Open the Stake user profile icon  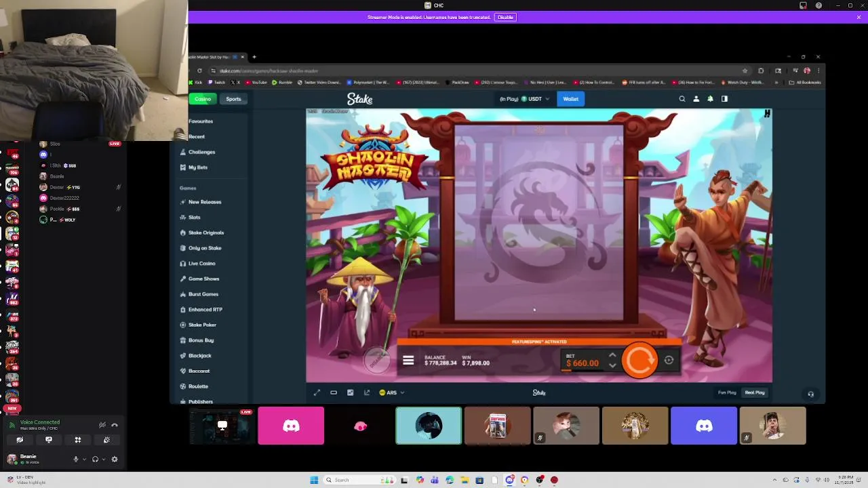coord(696,99)
